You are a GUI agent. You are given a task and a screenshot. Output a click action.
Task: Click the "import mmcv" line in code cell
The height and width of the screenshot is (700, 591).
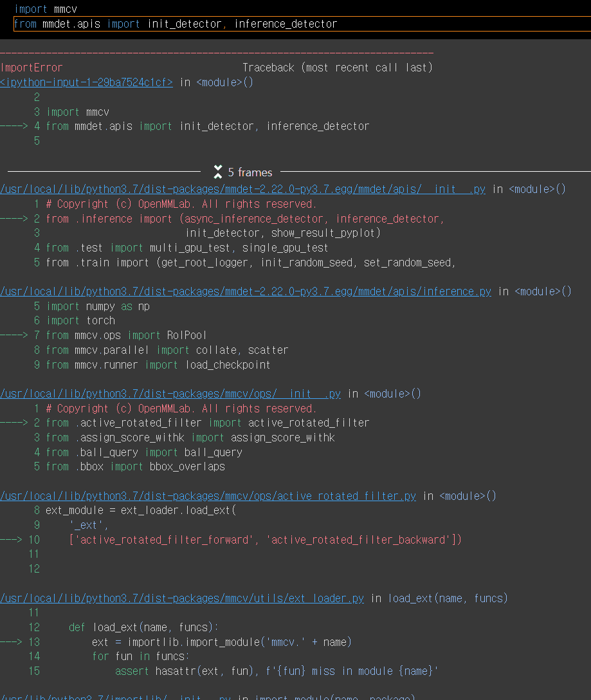[x=39, y=9]
